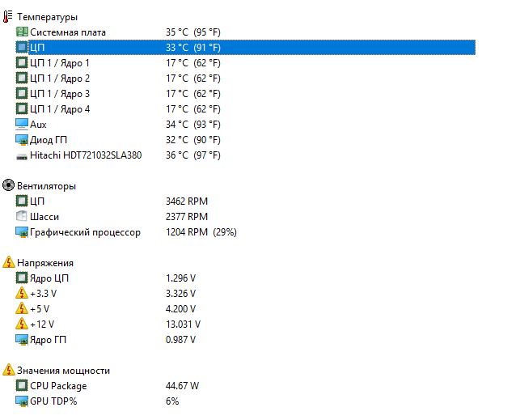This screenshot has width=516, height=420.
Task: Click the thermometer icon beside Температуры
Action: pos(8,17)
